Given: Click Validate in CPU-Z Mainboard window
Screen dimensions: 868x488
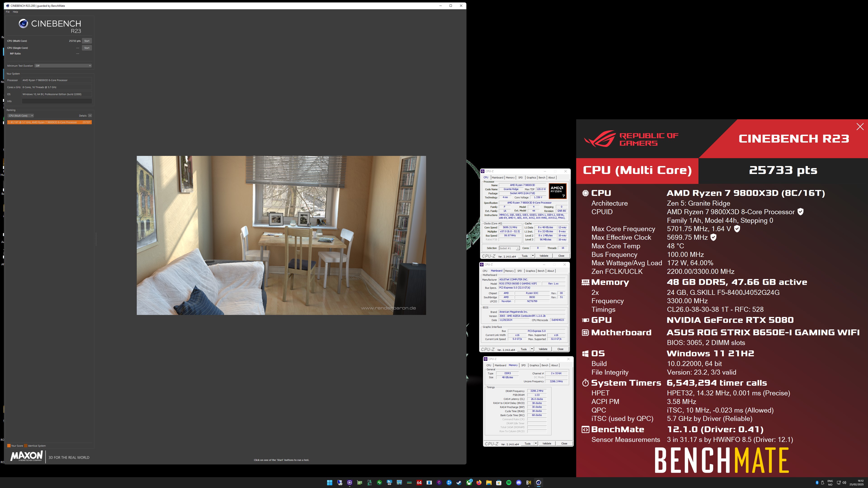Looking at the screenshot, I should pos(543,349).
